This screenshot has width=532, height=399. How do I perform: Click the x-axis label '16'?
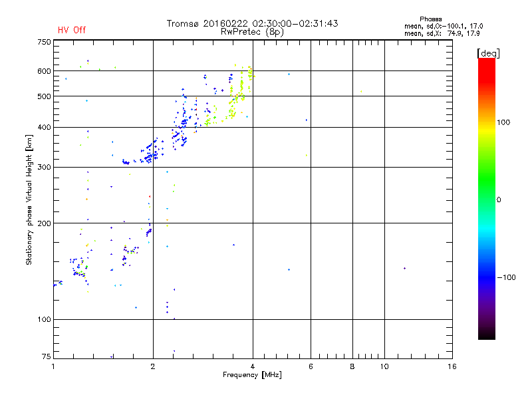tap(452, 366)
